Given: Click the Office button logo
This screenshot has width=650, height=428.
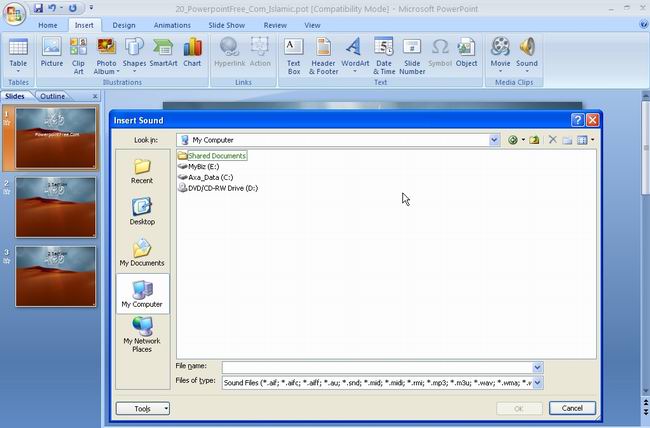Looking at the screenshot, I should [15, 13].
